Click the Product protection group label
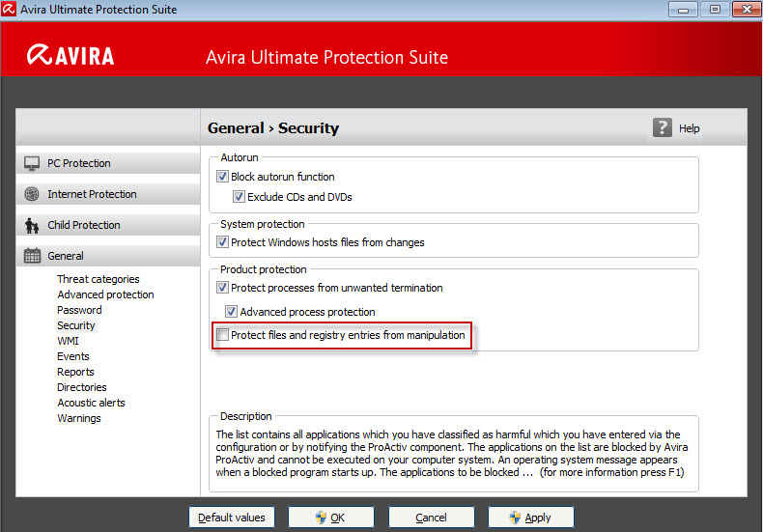763x532 pixels. tap(264, 269)
